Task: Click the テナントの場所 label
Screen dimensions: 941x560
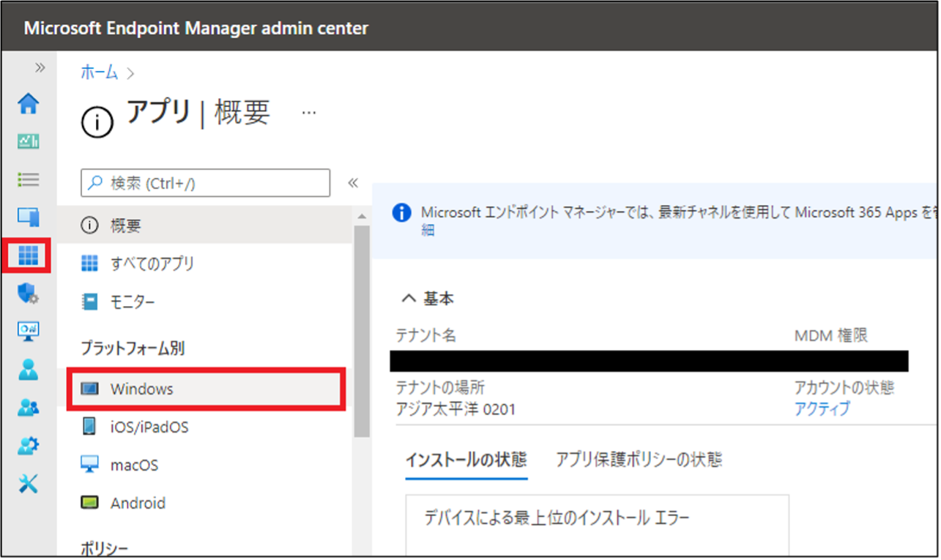Action: click(440, 387)
